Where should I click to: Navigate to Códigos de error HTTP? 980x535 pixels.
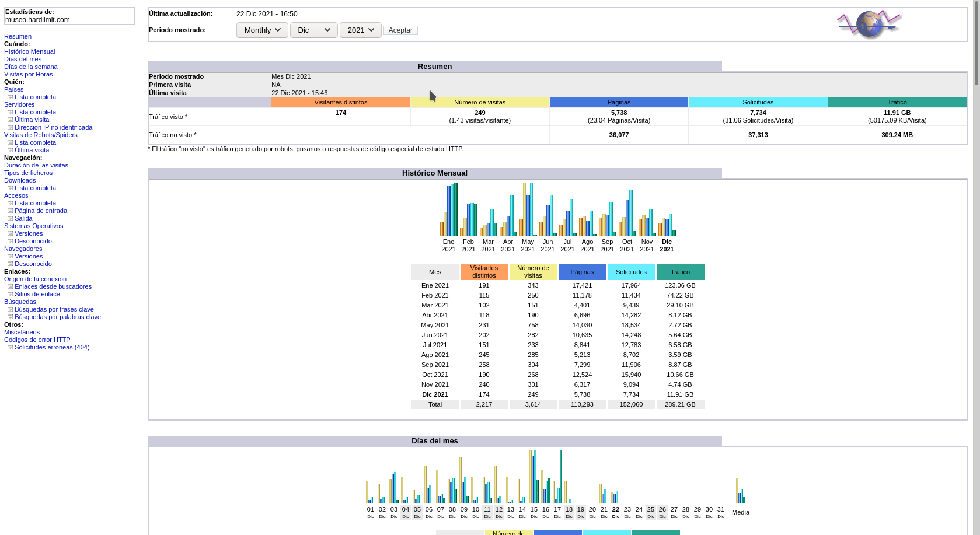pos(37,340)
